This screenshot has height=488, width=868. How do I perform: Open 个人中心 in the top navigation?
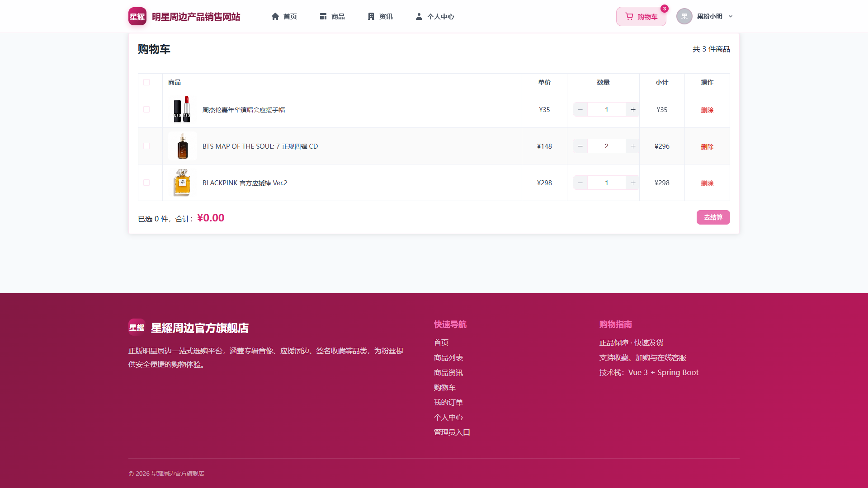tap(435, 16)
